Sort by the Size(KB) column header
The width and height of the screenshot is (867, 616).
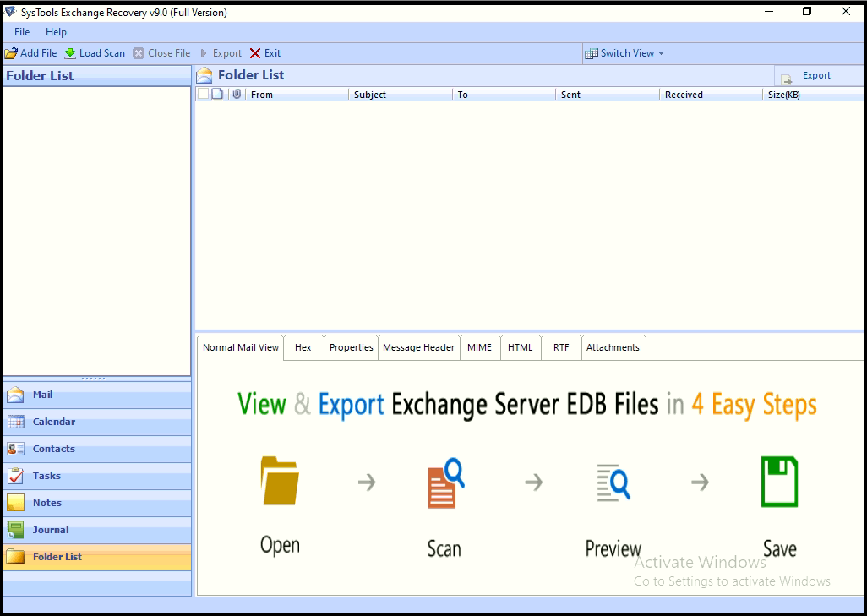(x=814, y=95)
